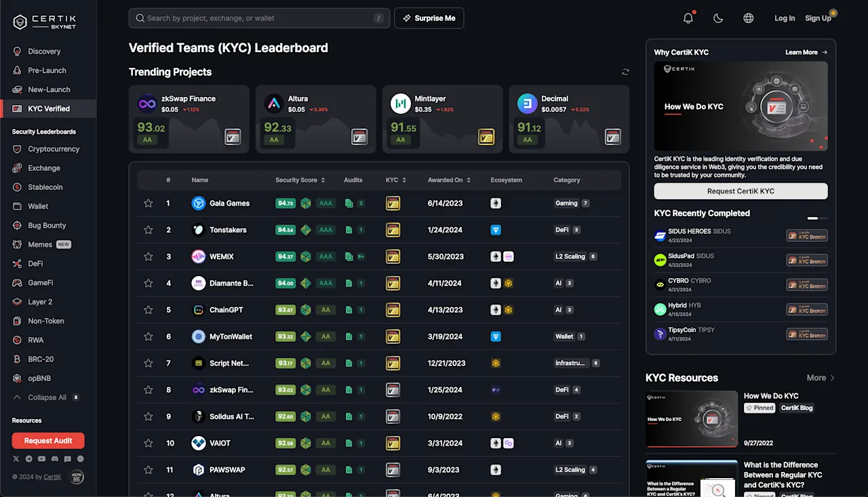Favorite Tonstakers with the star

coord(148,230)
